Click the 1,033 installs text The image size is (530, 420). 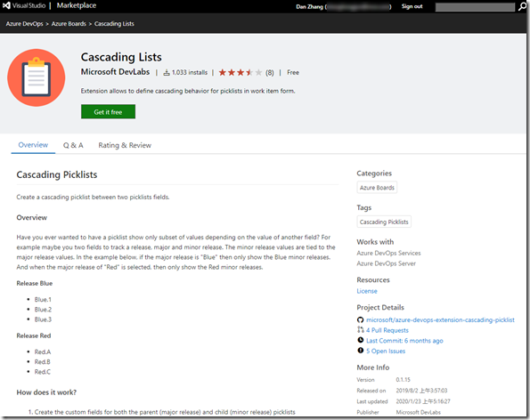[190, 72]
